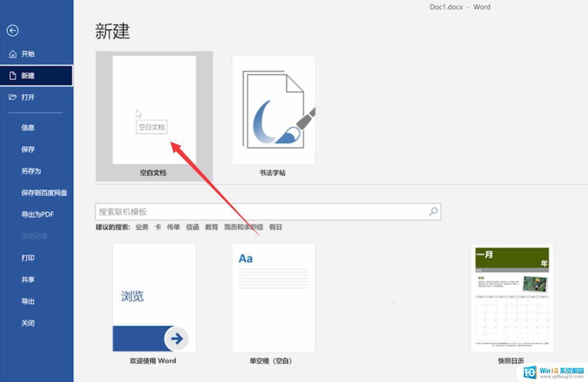Search suggested term 卡
This screenshot has width=588, height=382.
pos(158,227)
